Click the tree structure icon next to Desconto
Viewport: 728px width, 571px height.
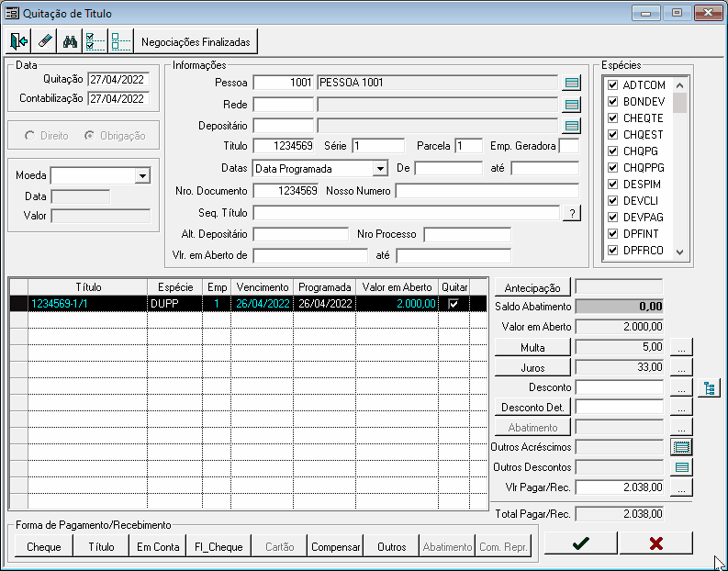[x=709, y=388]
